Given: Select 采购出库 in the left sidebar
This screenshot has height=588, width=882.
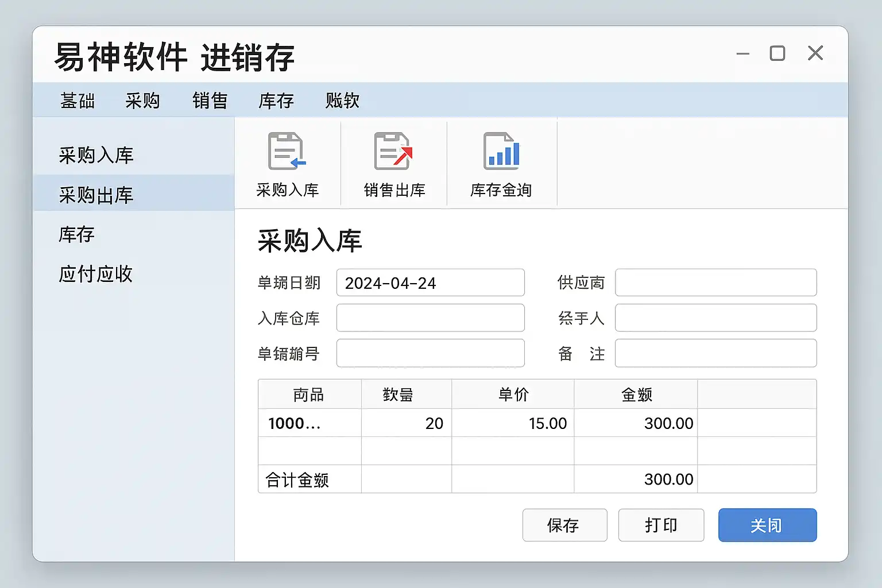Looking at the screenshot, I should [x=96, y=195].
